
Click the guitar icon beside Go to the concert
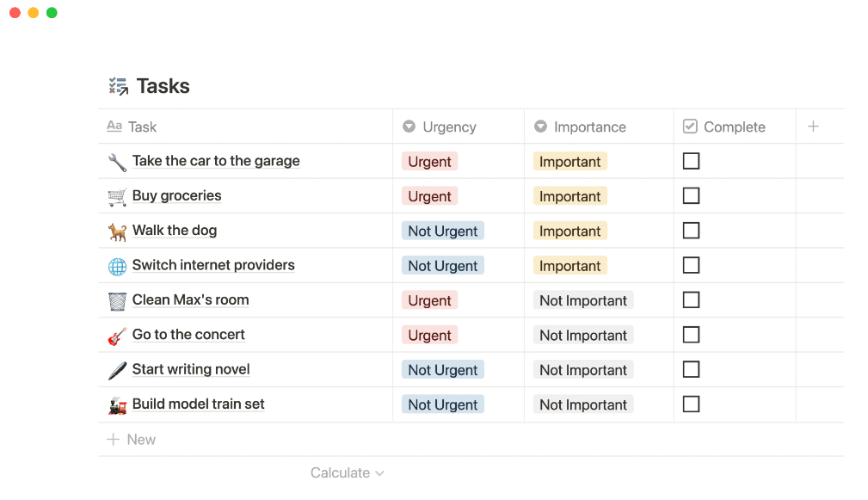click(118, 335)
